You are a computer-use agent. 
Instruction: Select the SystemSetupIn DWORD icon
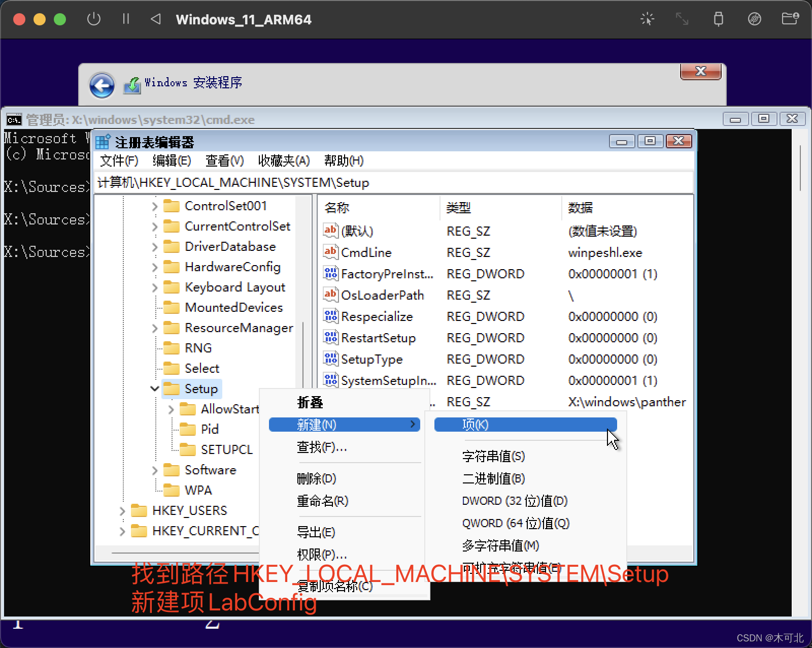click(x=330, y=380)
